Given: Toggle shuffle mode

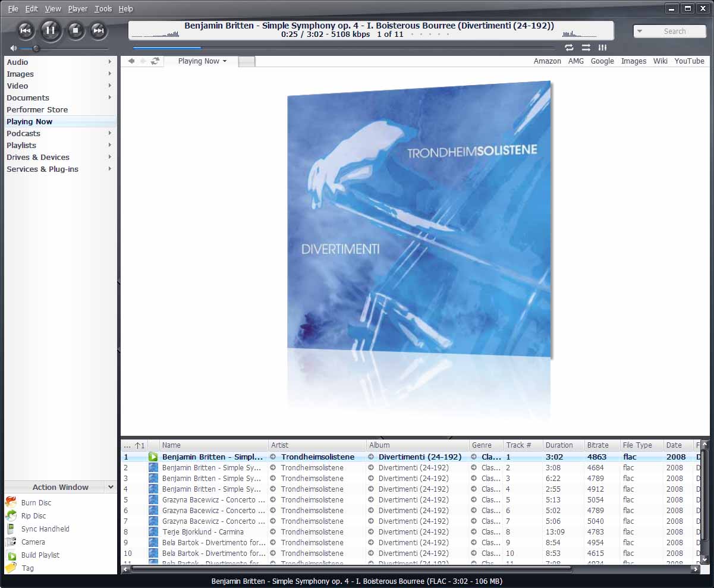Looking at the screenshot, I should coord(586,48).
